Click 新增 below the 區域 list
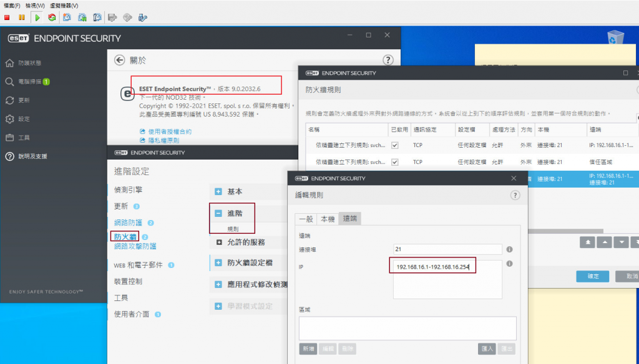Viewport: 639px width, 364px height. [x=308, y=349]
